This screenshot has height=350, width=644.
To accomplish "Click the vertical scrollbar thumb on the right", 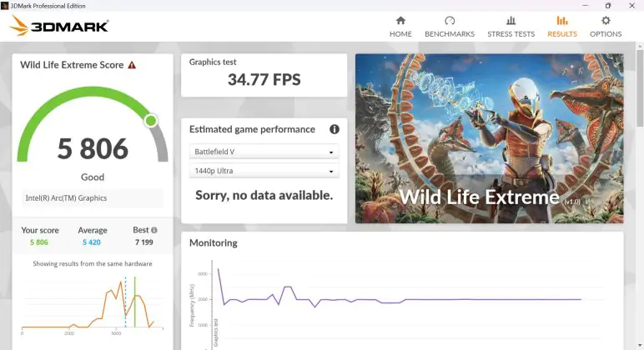I will click(x=640, y=88).
